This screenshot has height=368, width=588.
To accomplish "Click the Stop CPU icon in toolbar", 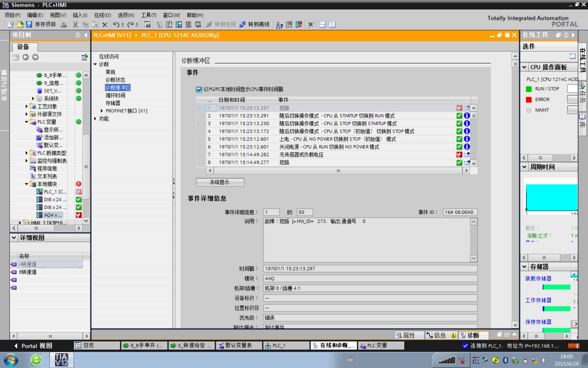I will 299,24.
